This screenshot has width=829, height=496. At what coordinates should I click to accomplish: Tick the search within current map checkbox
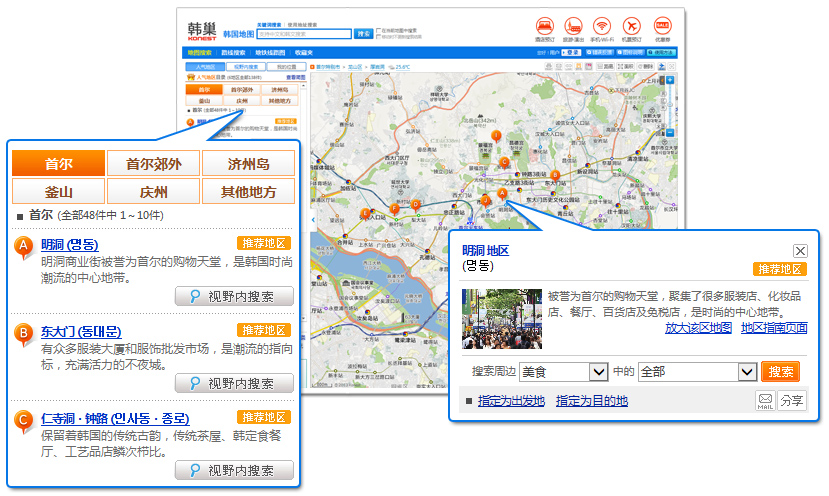379,30
